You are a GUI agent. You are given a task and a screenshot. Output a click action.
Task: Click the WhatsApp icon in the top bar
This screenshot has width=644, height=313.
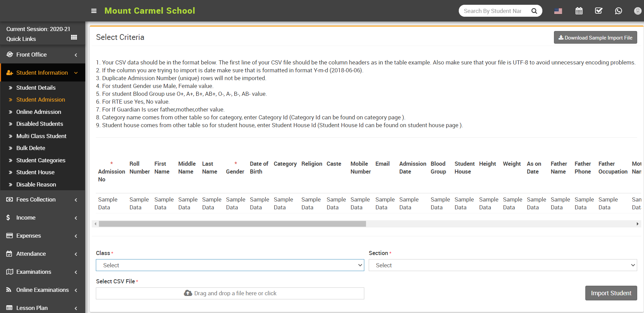(618, 11)
